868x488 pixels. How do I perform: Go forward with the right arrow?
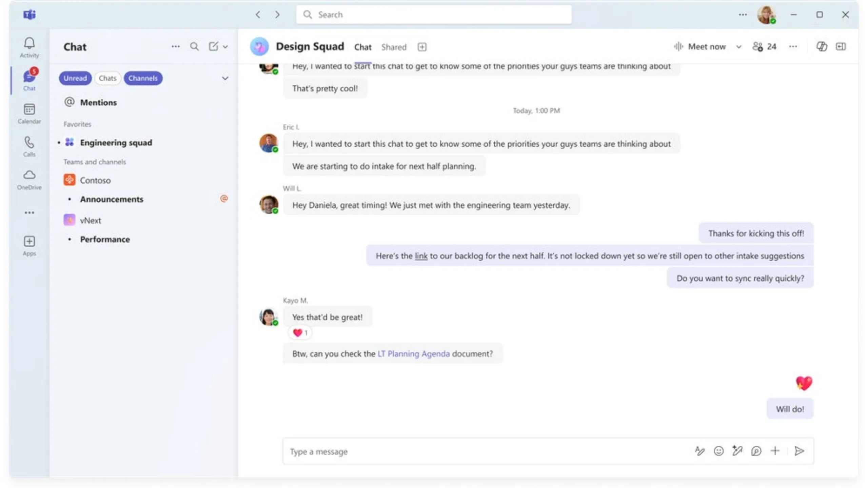(277, 15)
